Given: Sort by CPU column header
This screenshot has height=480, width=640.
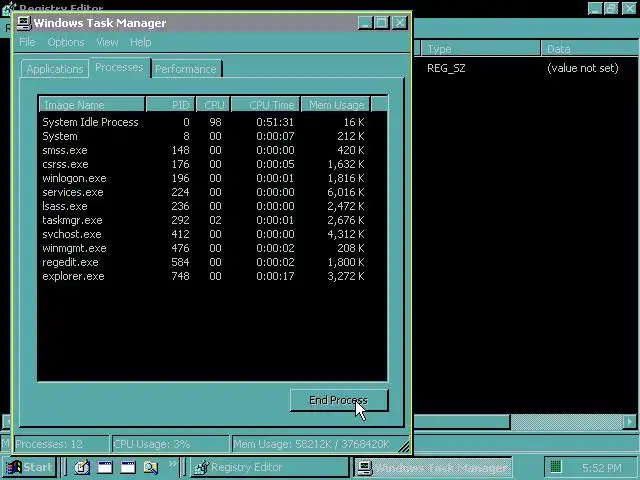Looking at the screenshot, I should click(213, 104).
